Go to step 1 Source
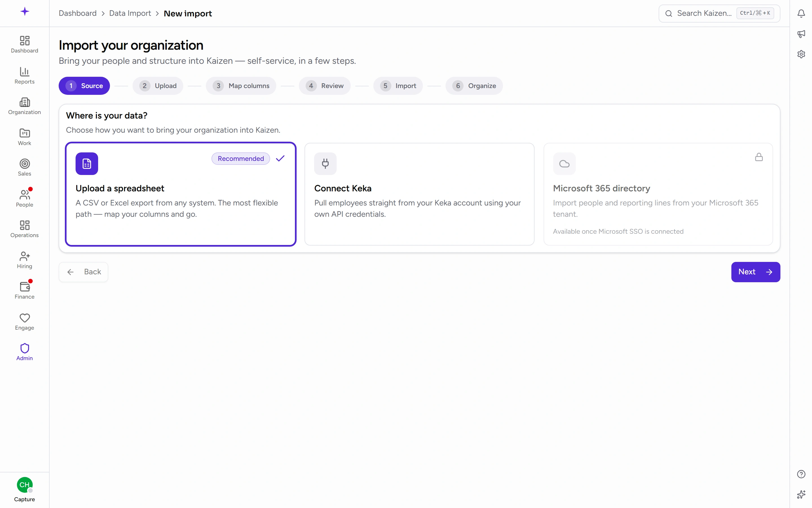The image size is (812, 508). [x=84, y=86]
